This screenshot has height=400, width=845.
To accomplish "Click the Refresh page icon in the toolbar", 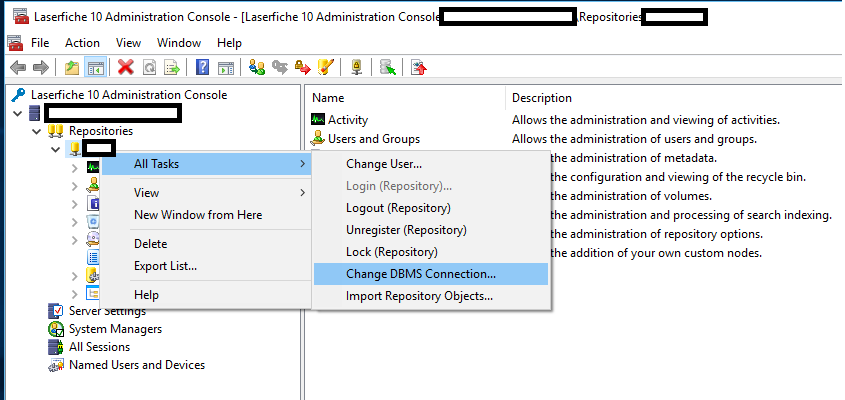I will point(149,67).
